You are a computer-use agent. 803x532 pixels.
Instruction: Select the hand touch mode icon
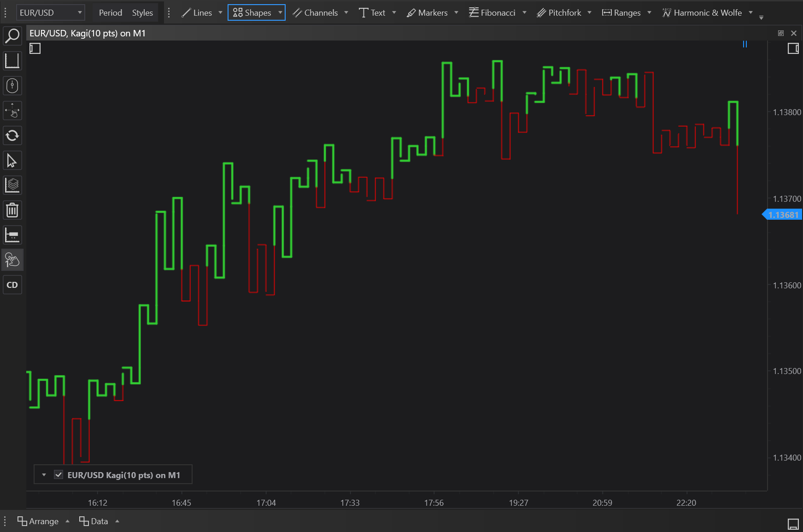(x=12, y=260)
